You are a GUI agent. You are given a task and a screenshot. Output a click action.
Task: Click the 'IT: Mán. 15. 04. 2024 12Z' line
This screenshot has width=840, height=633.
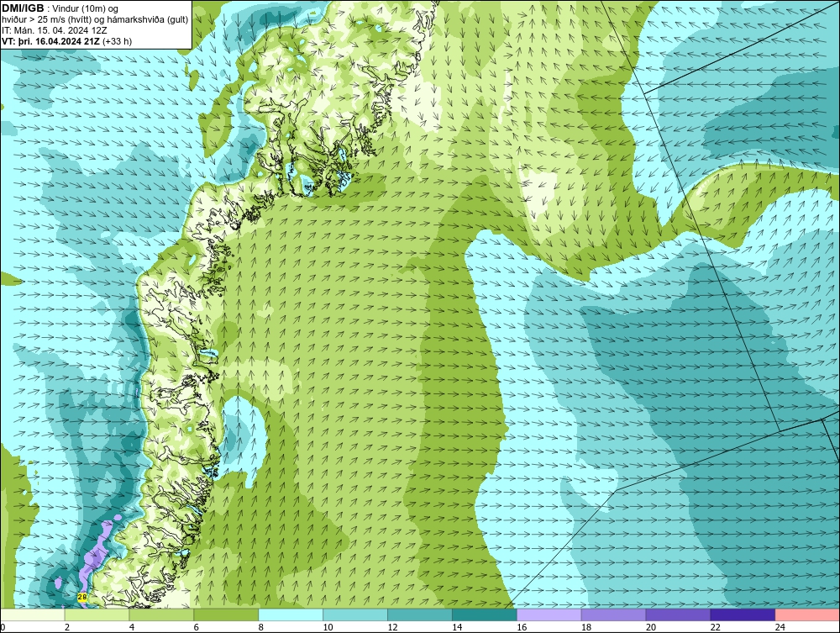click(54, 30)
